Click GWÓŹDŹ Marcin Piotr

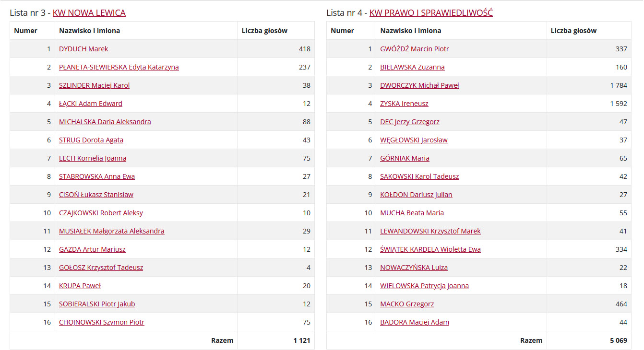pyautogui.click(x=414, y=49)
